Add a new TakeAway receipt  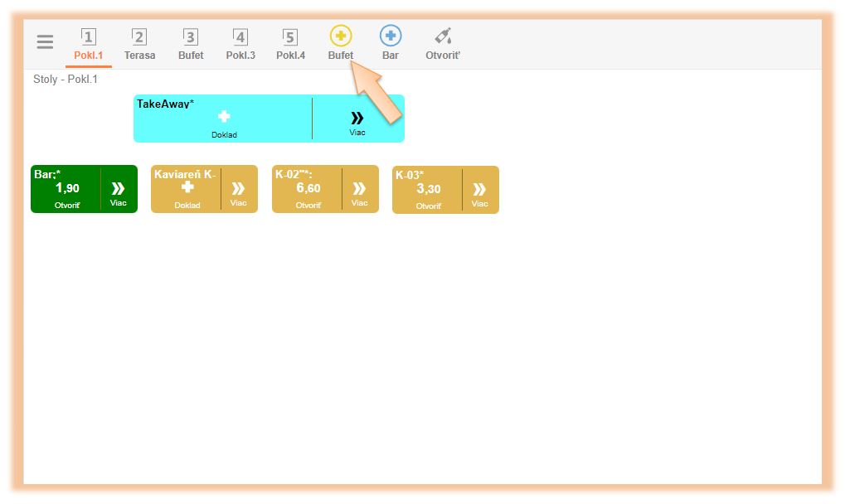[x=223, y=119]
